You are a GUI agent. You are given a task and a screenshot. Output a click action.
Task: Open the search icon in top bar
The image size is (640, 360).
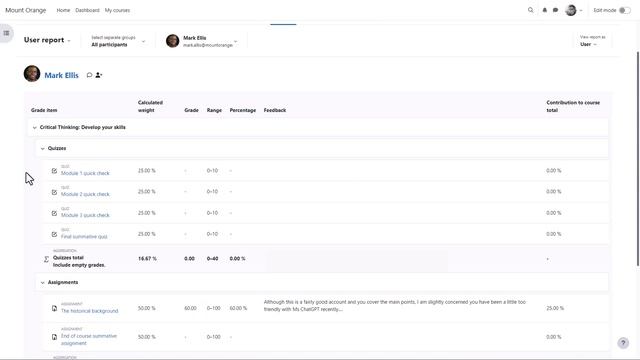pos(530,10)
